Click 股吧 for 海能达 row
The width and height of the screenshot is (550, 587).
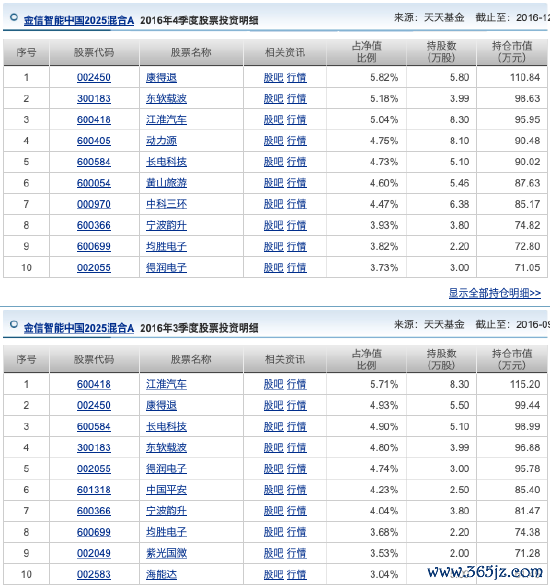point(274,575)
